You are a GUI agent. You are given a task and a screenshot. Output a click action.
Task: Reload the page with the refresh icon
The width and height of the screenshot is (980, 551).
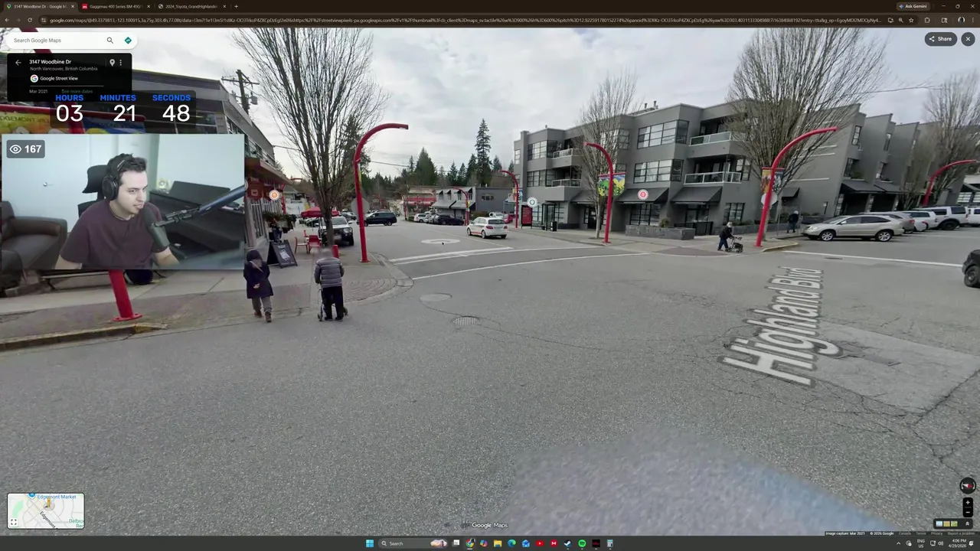pos(30,20)
